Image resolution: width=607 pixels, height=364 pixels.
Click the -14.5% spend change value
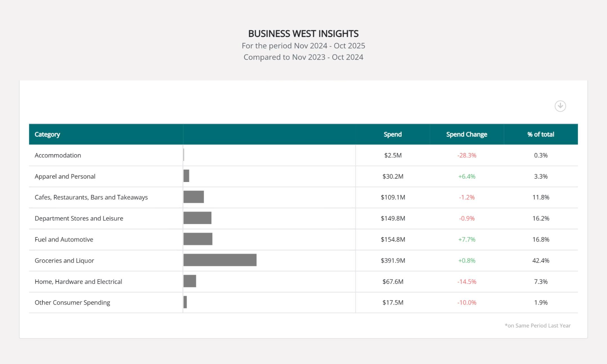coord(467,281)
